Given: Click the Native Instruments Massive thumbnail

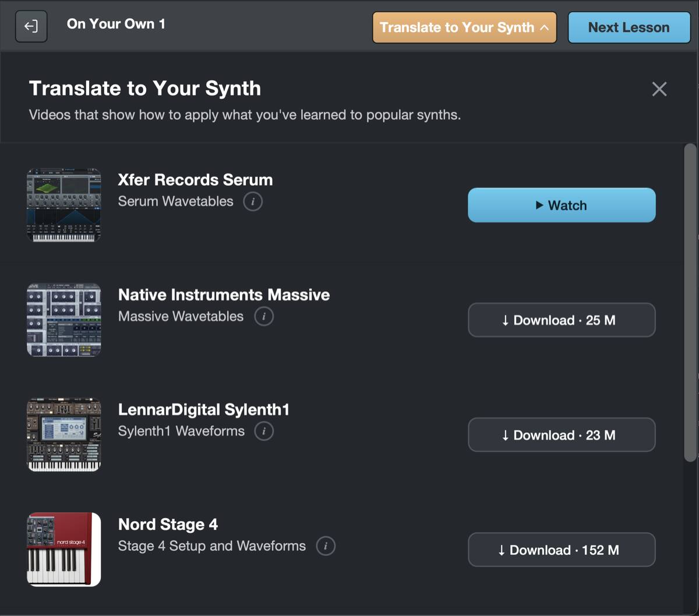Looking at the screenshot, I should pos(64,320).
